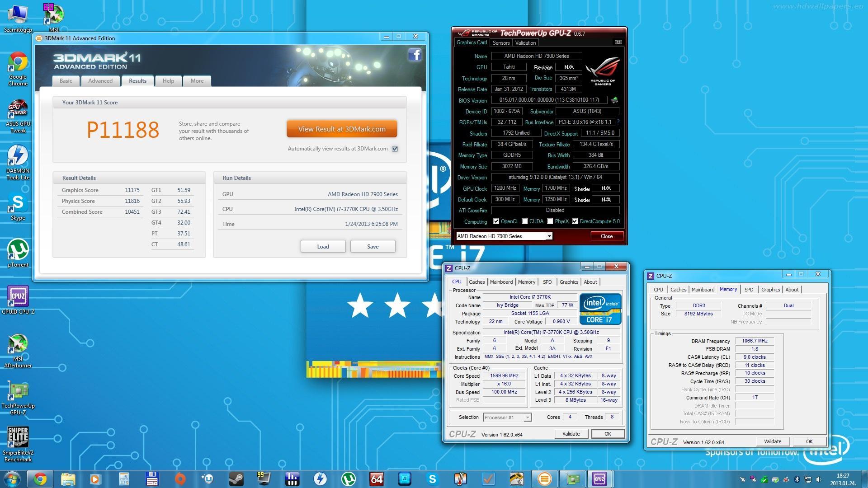Image resolution: width=868 pixels, height=488 pixels.
Task: Click the BIOS Version field in GPU-Z
Action: coord(549,100)
